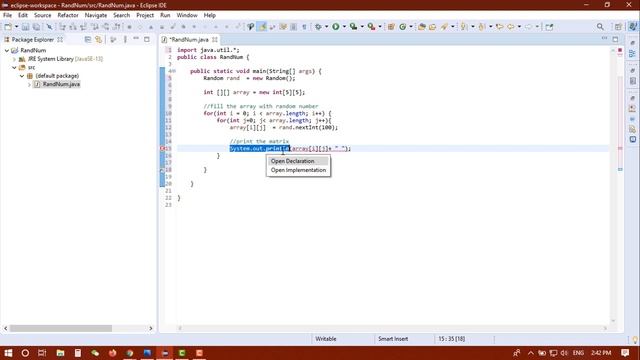Click the Quick Access magnifier icon
The width and height of the screenshot is (640, 360).
pyautogui.click(x=600, y=27)
